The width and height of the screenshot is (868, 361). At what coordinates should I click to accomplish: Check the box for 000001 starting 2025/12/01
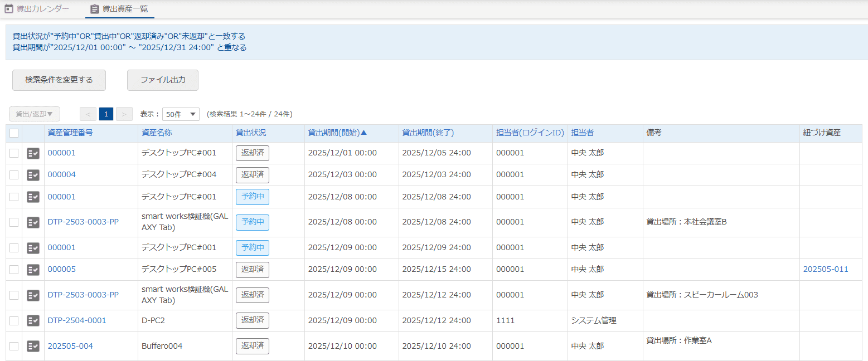pyautogui.click(x=14, y=153)
